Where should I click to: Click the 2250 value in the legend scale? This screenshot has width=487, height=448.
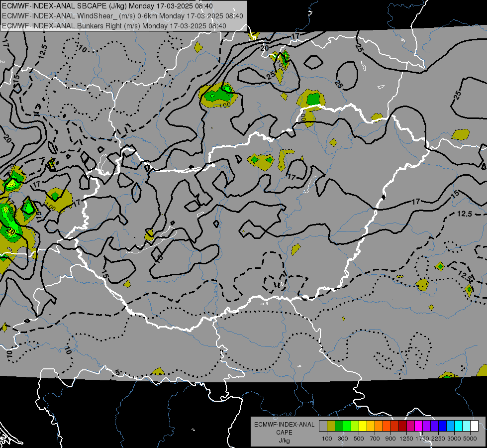pos(438,439)
